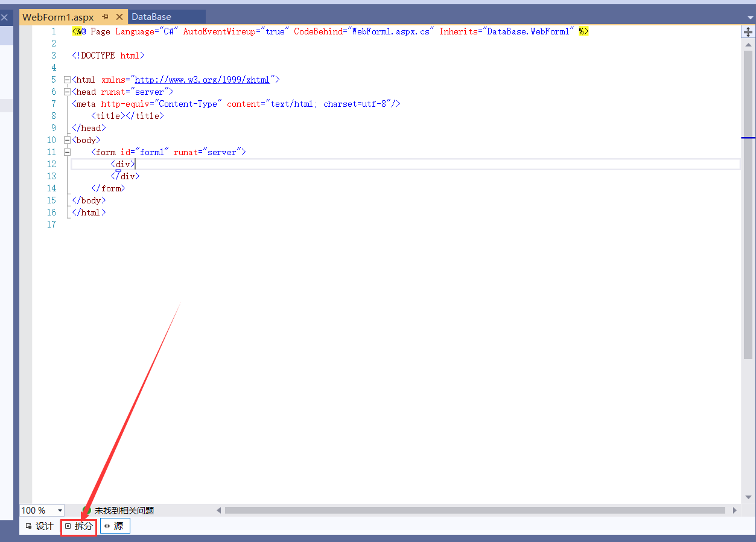Collapse the <body> element outline node
Viewport: 756px width, 542px height.
click(67, 139)
